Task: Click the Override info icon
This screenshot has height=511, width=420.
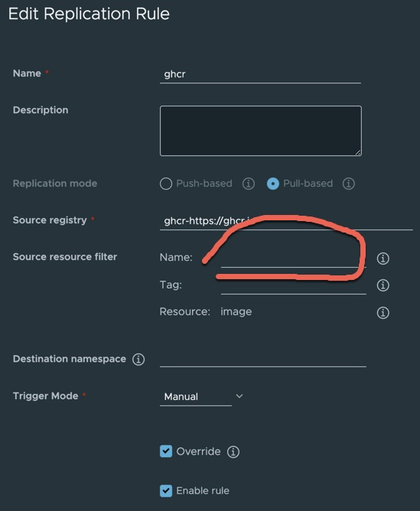Action: [233, 451]
